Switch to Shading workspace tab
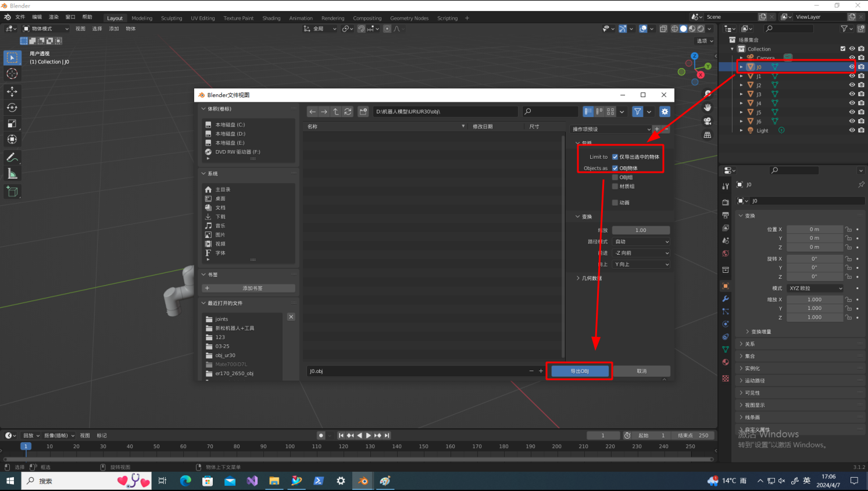This screenshot has width=868, height=491. tap(272, 18)
